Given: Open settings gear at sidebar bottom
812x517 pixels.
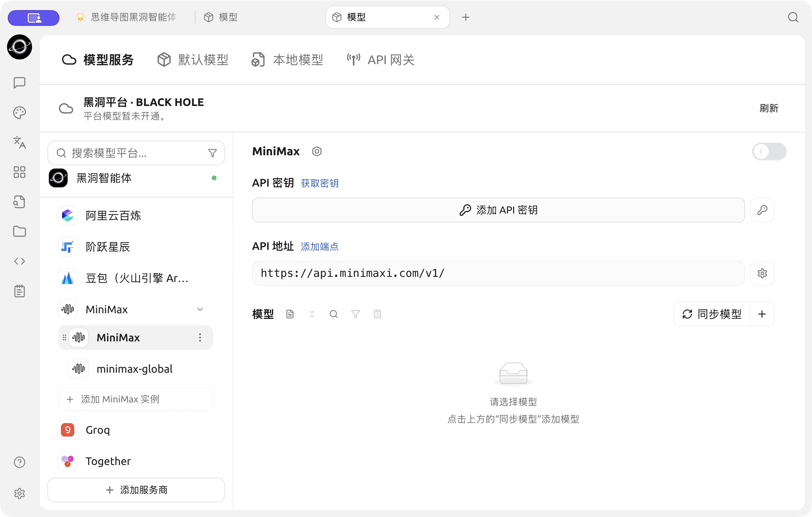Looking at the screenshot, I should [x=20, y=494].
